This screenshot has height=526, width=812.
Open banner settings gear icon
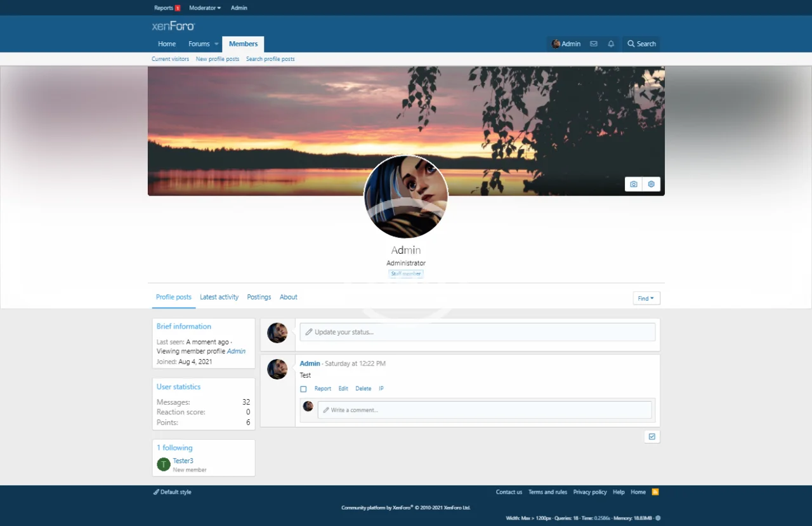(x=651, y=184)
